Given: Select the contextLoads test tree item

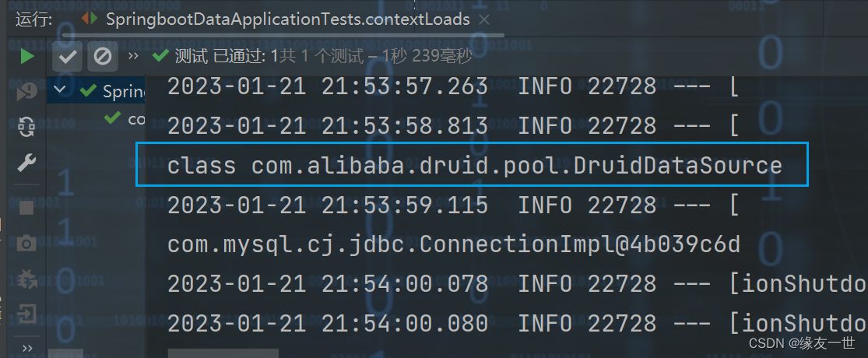Looking at the screenshot, I should tap(136, 118).
